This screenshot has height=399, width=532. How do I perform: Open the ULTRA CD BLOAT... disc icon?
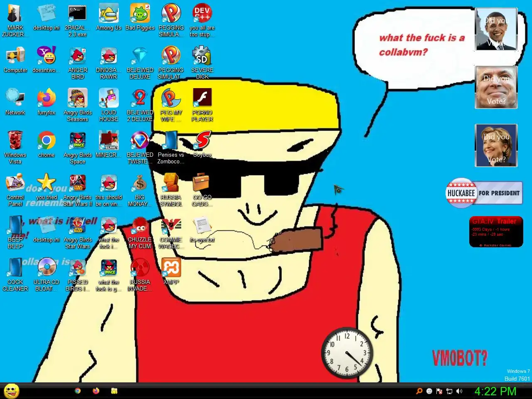(x=46, y=274)
